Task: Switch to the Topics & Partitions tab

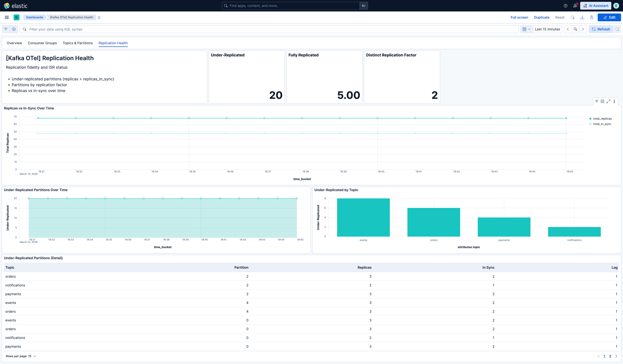Action: pyautogui.click(x=78, y=43)
